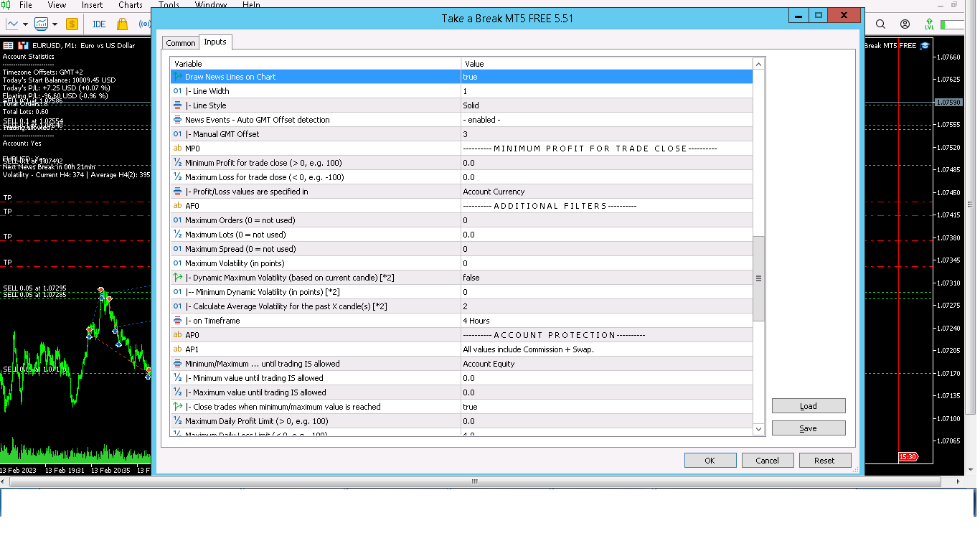Click the red-blue table icon beside EURUSD title

8,45
